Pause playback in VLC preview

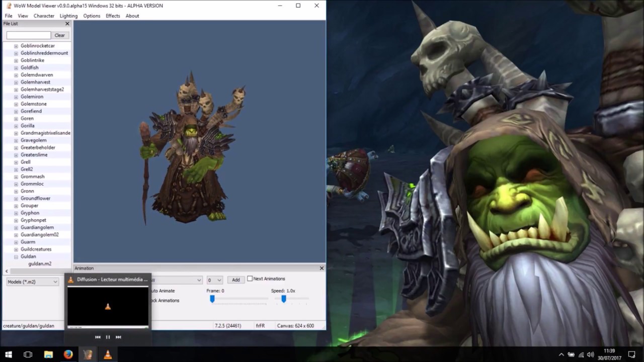[108, 337]
